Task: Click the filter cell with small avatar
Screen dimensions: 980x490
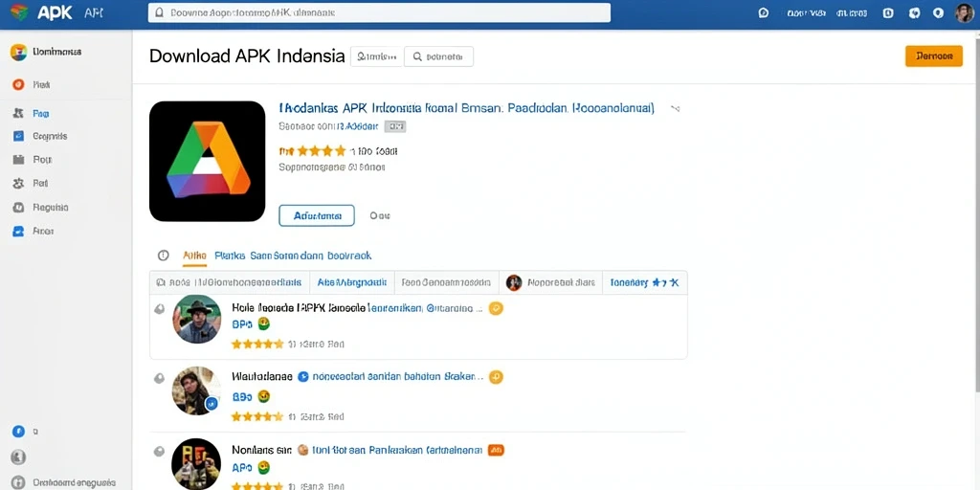Action: point(550,282)
